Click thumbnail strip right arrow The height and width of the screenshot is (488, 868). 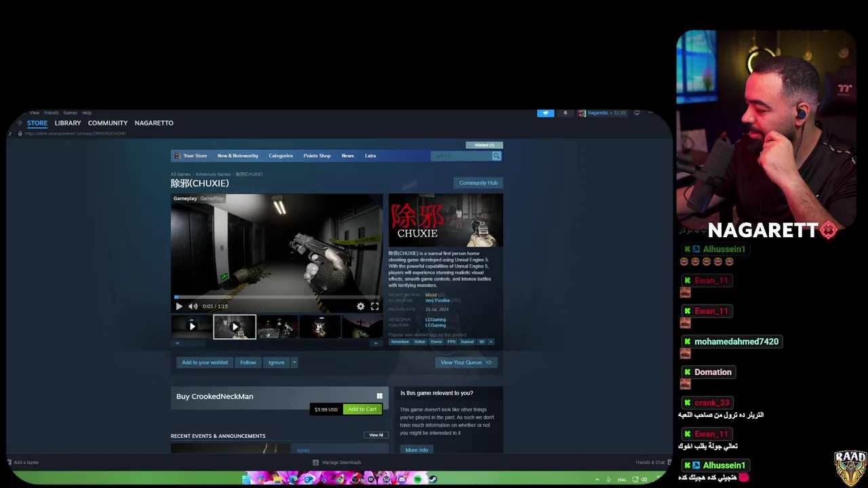point(376,343)
